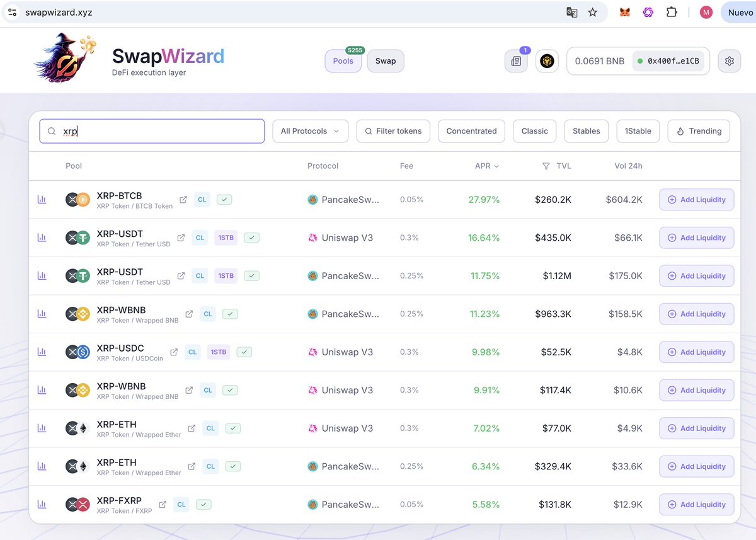Screen dimensions: 756x540
Task: Toggle the Trending filter
Action: [699, 131]
